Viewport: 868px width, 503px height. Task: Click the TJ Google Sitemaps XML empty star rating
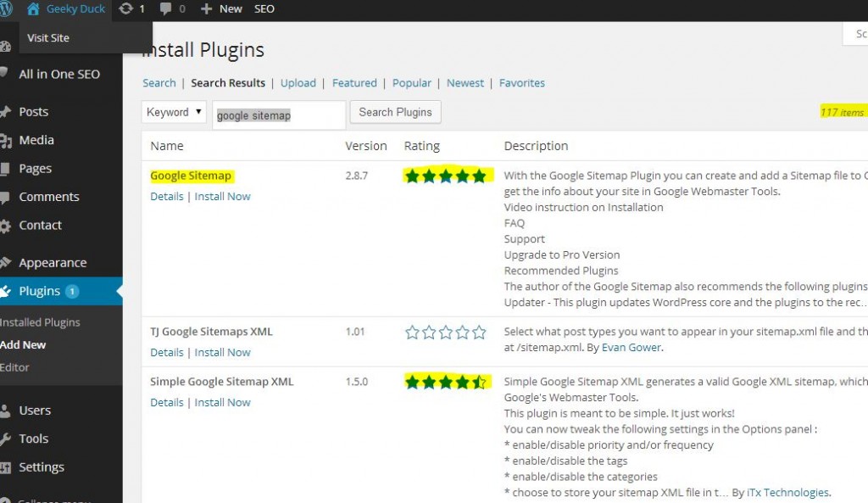(446, 333)
